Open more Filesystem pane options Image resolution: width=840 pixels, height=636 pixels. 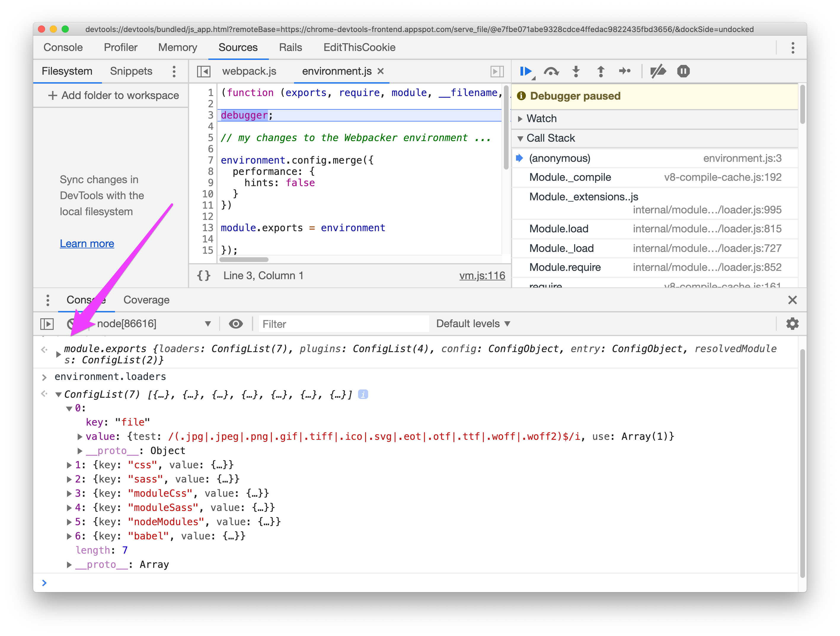[x=174, y=71]
